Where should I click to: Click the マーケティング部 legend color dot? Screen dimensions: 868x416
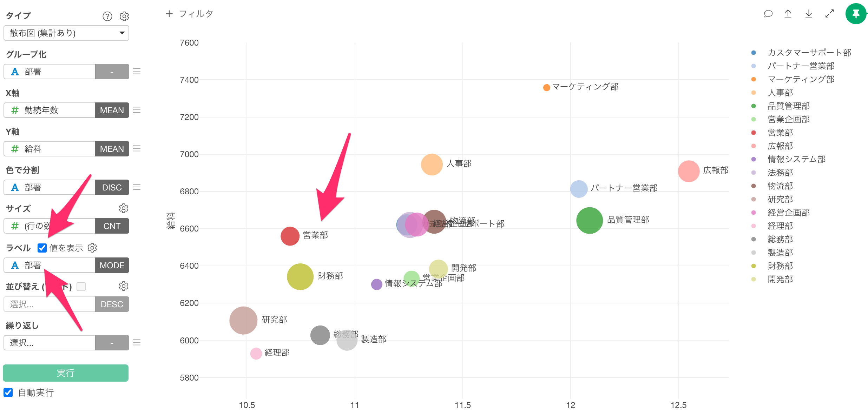pos(753,79)
